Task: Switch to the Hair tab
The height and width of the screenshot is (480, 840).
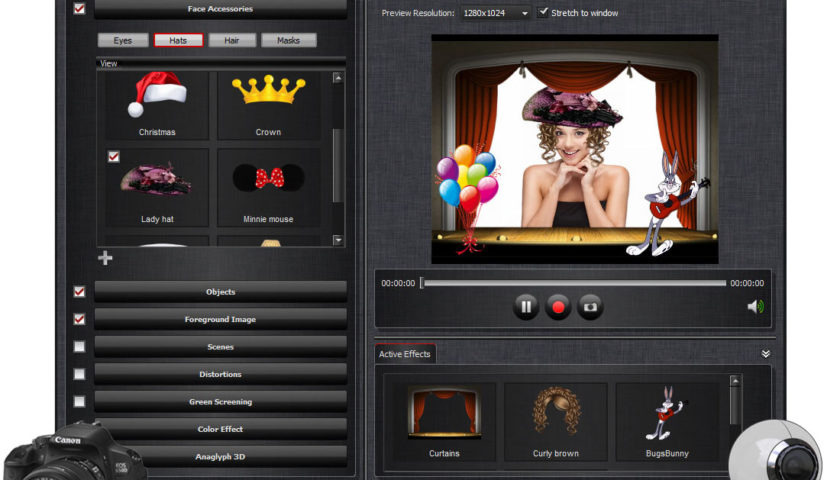Action: coord(232,40)
